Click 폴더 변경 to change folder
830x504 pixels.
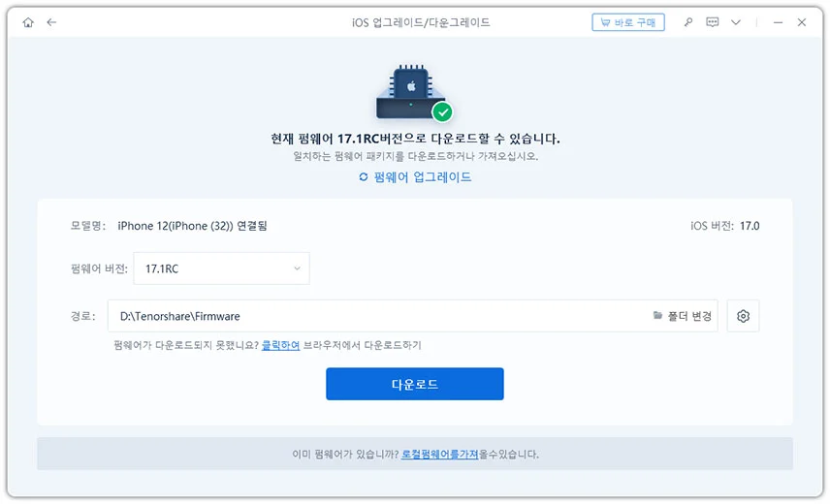(x=683, y=316)
